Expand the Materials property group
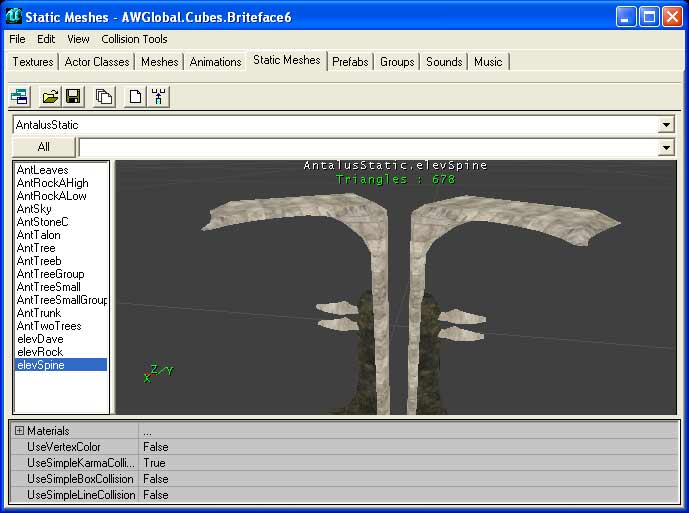 click(19, 431)
